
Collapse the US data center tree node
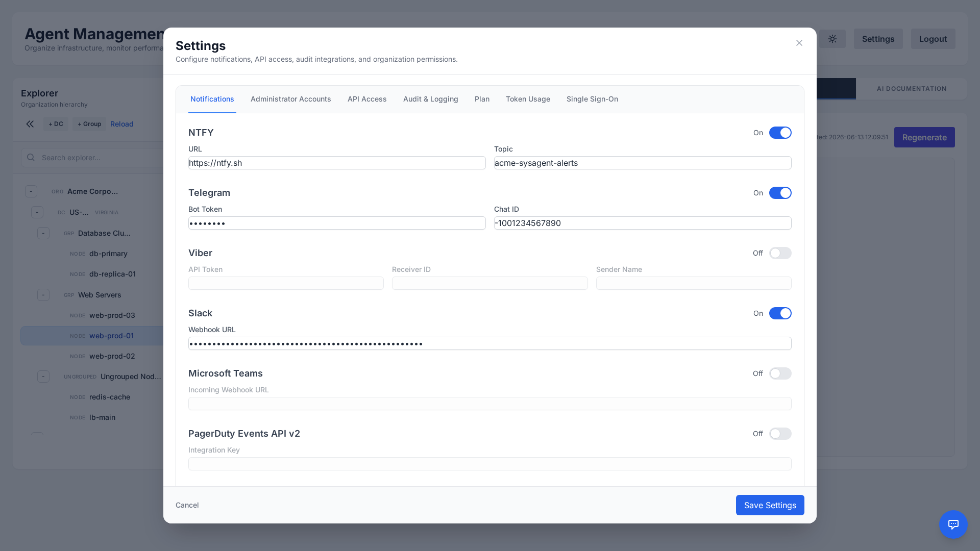click(x=37, y=212)
